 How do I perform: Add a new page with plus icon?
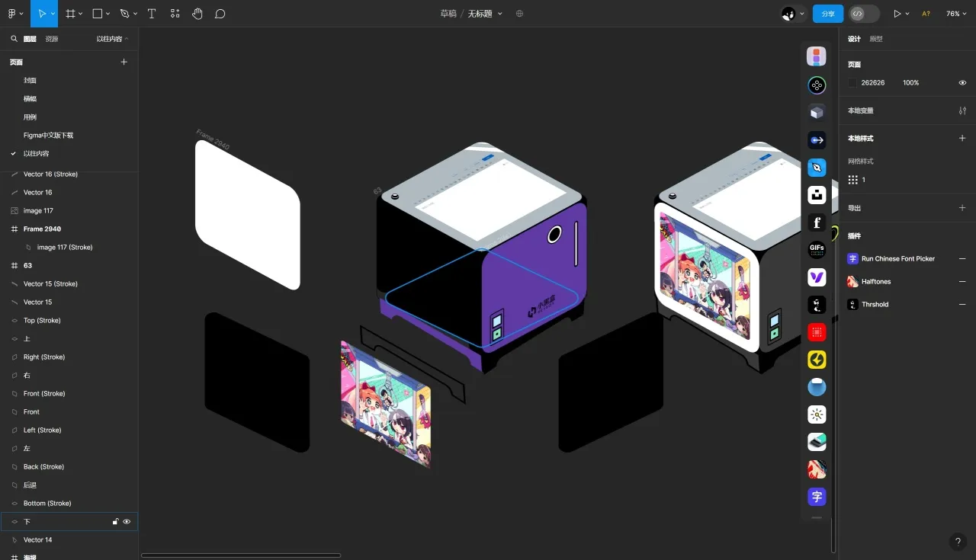pos(124,62)
